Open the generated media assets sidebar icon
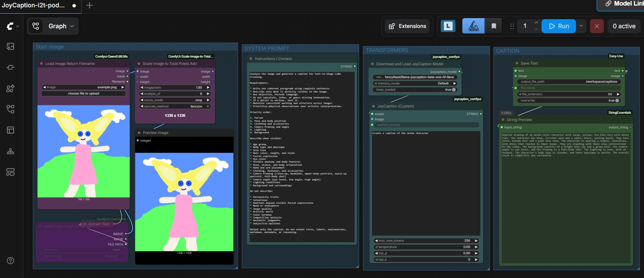 coord(10,46)
